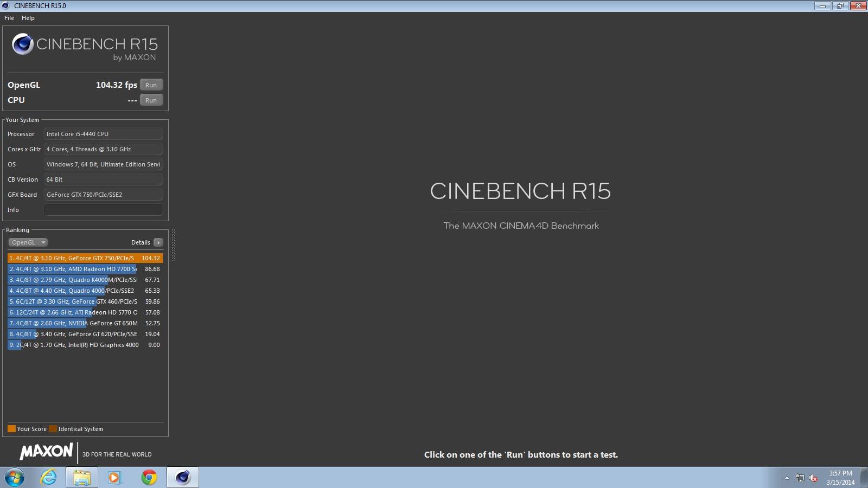
Task: Select ranking row 5 GeForce GTX 460
Action: (x=85, y=301)
